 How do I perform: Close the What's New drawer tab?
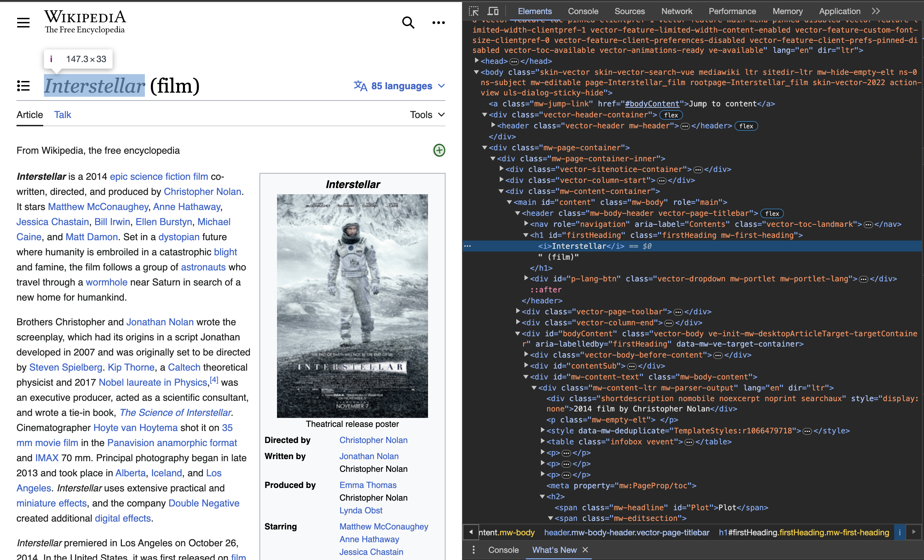click(585, 549)
